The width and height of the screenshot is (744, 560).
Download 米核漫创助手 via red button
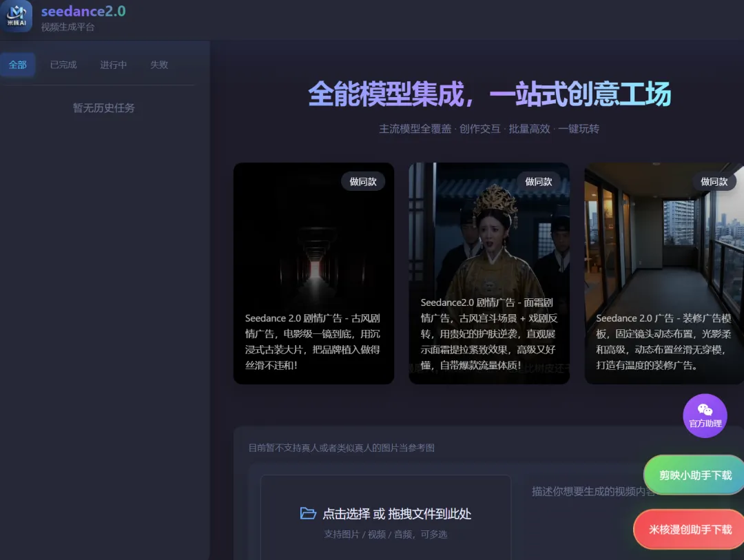[x=690, y=529]
